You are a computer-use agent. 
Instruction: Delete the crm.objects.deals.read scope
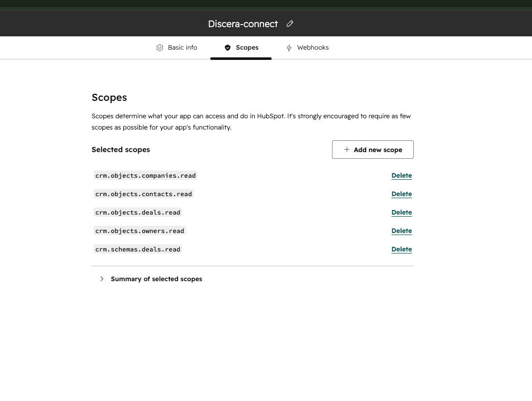coord(402,212)
